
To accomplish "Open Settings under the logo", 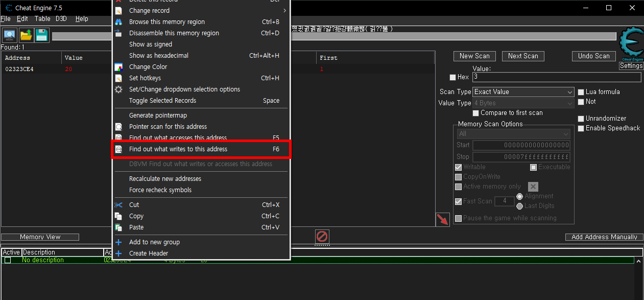I will 631,66.
